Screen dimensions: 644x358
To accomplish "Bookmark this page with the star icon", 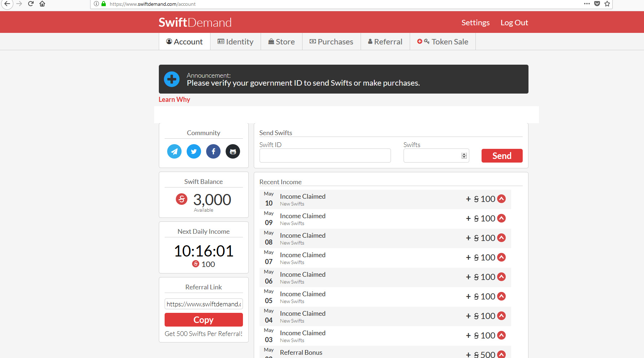I will coord(607,4).
